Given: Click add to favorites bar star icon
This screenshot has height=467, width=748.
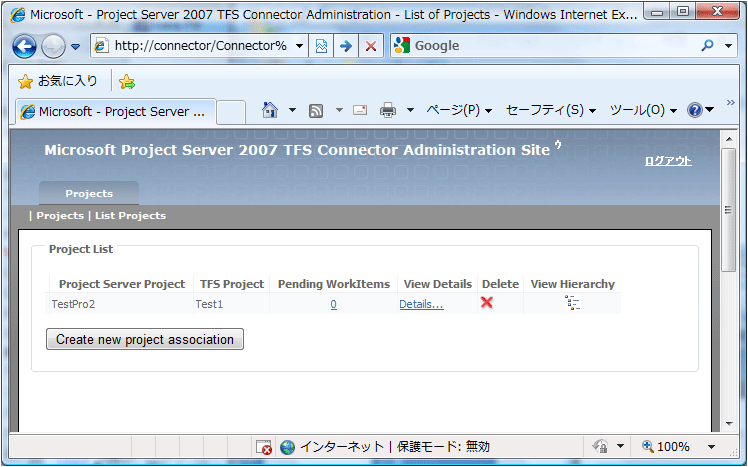Looking at the screenshot, I should pyautogui.click(x=127, y=82).
